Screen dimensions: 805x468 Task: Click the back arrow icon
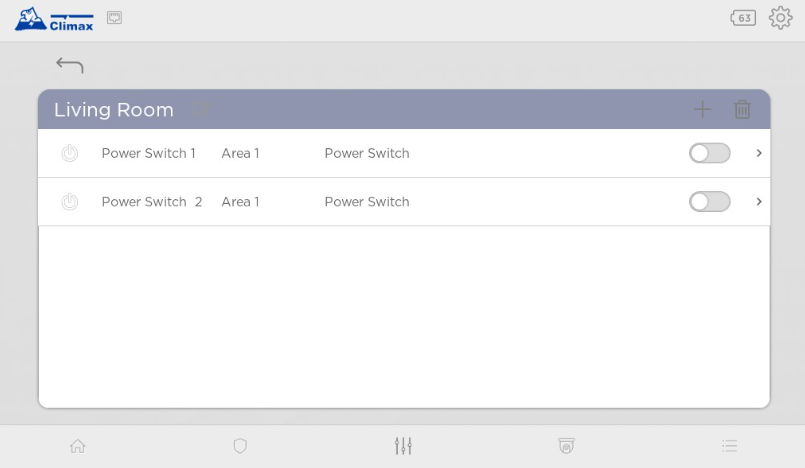[x=70, y=66]
